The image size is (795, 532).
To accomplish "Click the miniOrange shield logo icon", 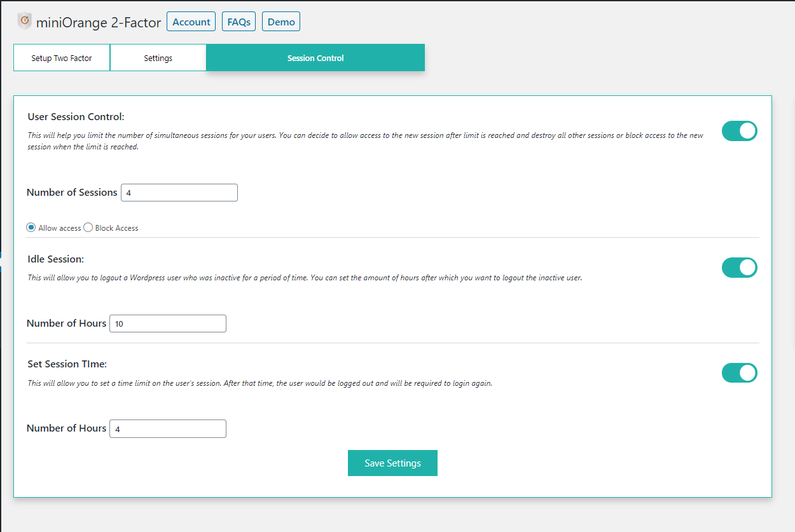I will click(24, 21).
